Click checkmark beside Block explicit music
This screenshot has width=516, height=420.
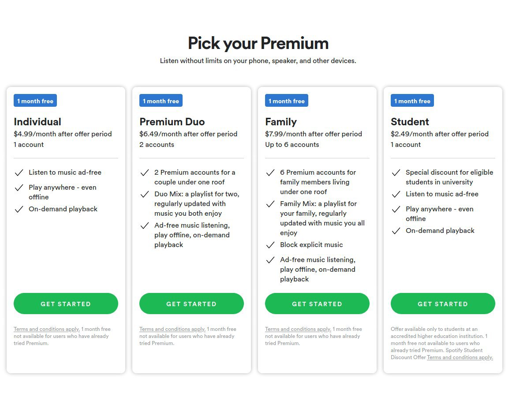pyautogui.click(x=270, y=245)
